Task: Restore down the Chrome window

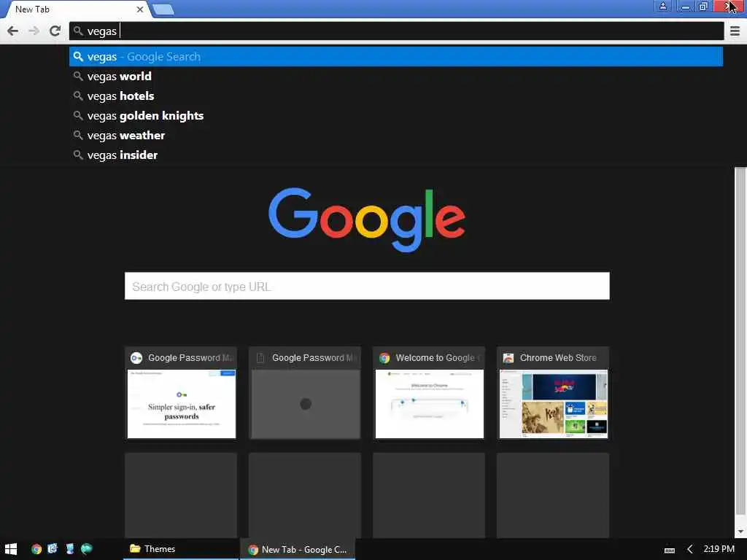Action: point(703,6)
